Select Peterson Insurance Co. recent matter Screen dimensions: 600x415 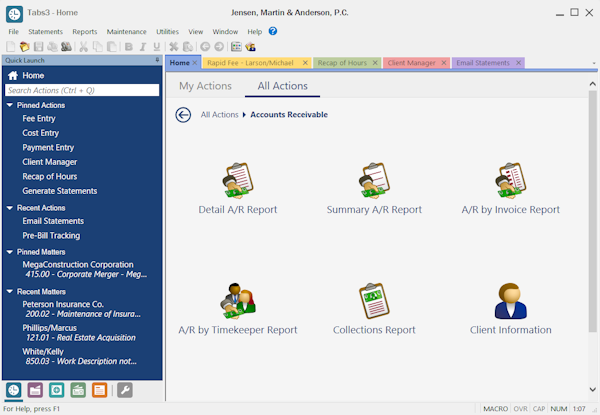click(x=81, y=309)
